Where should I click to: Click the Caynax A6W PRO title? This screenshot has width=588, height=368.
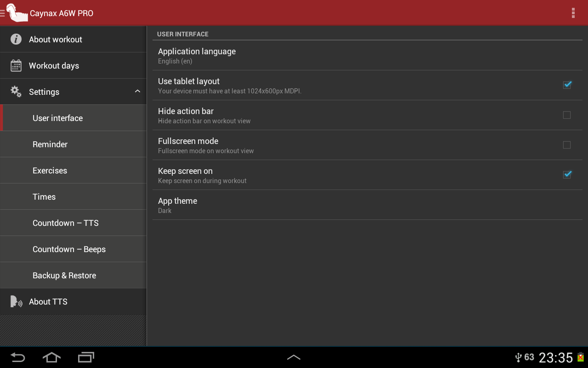62,13
